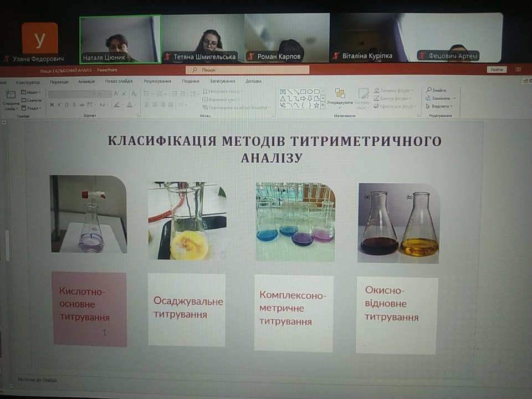Toggle bold formatting (Ж)
The image size is (532, 399).
[52, 105]
